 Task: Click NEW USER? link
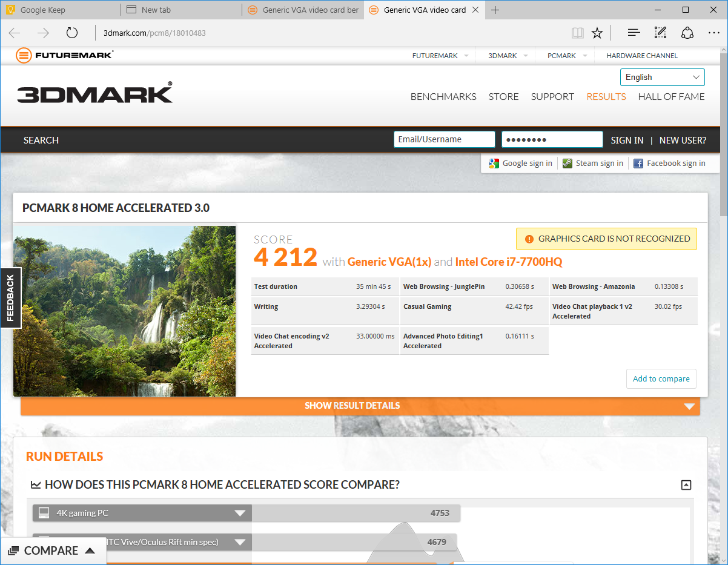(683, 140)
